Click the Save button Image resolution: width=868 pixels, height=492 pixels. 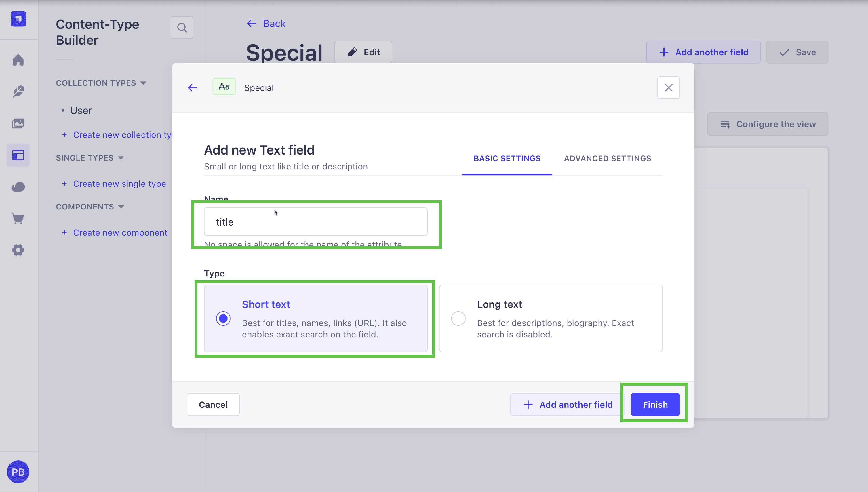797,52
